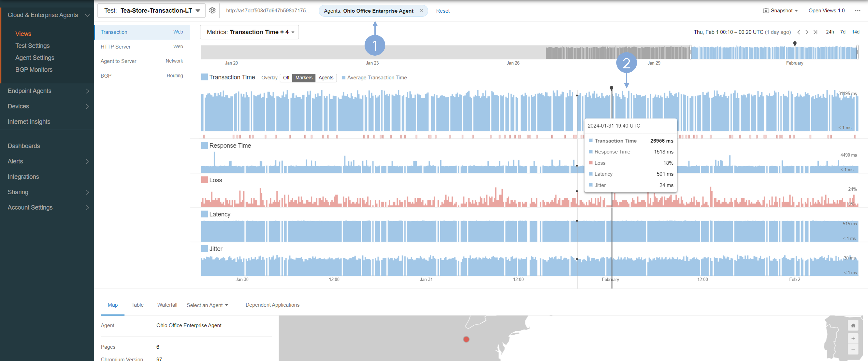Click the map home reset icon
The width and height of the screenshot is (868, 361).
tap(853, 325)
